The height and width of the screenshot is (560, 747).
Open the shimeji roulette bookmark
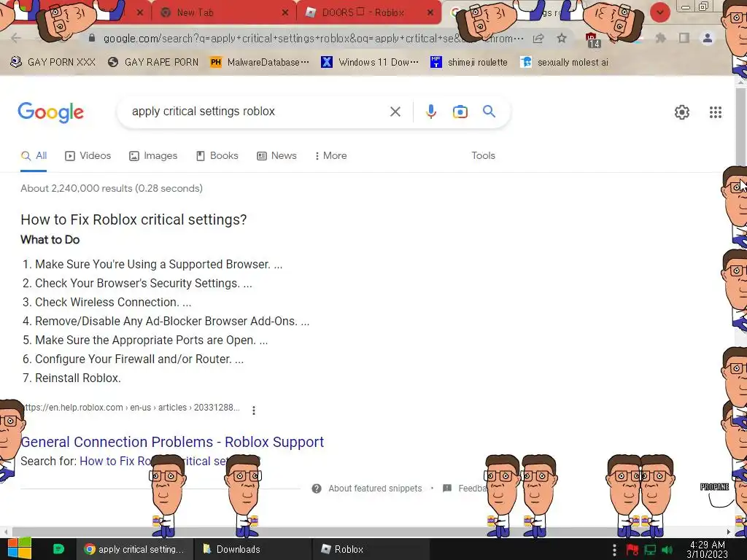click(469, 62)
